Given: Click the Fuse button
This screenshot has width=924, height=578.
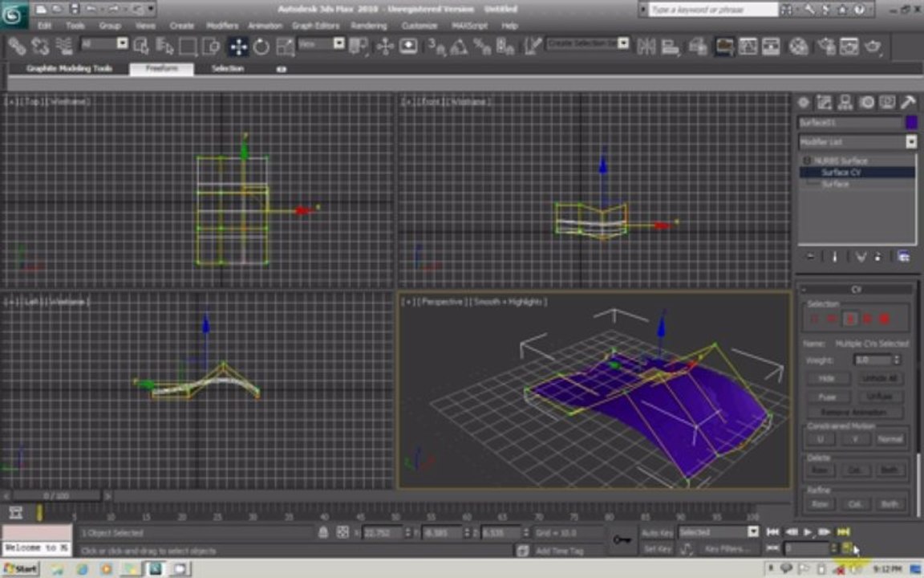Looking at the screenshot, I should coord(827,397).
